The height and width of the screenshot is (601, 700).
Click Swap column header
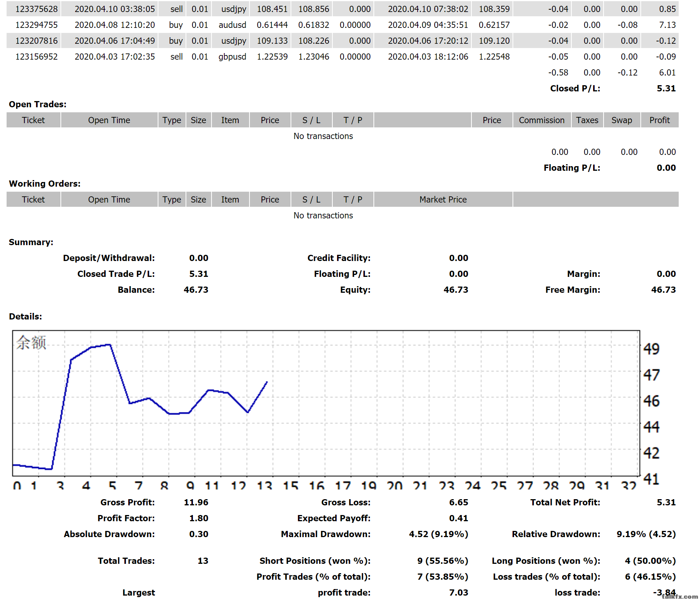click(622, 120)
